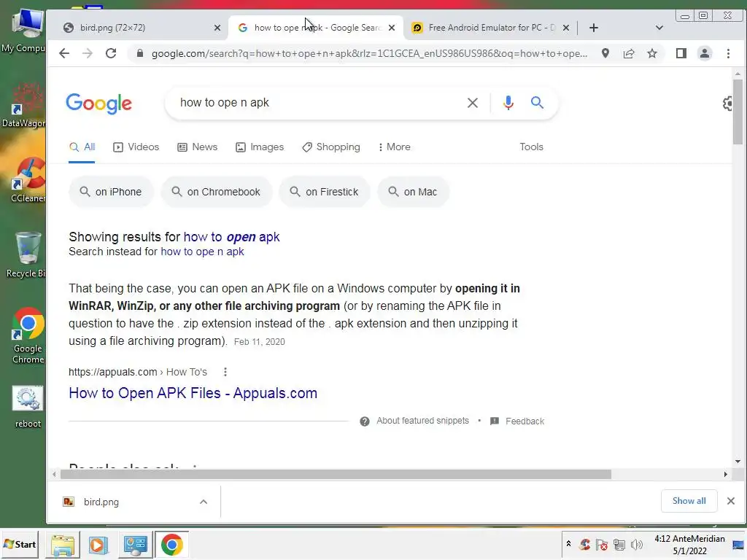The image size is (747, 560).
Task: Open media player from the taskbar
Action: click(x=98, y=545)
